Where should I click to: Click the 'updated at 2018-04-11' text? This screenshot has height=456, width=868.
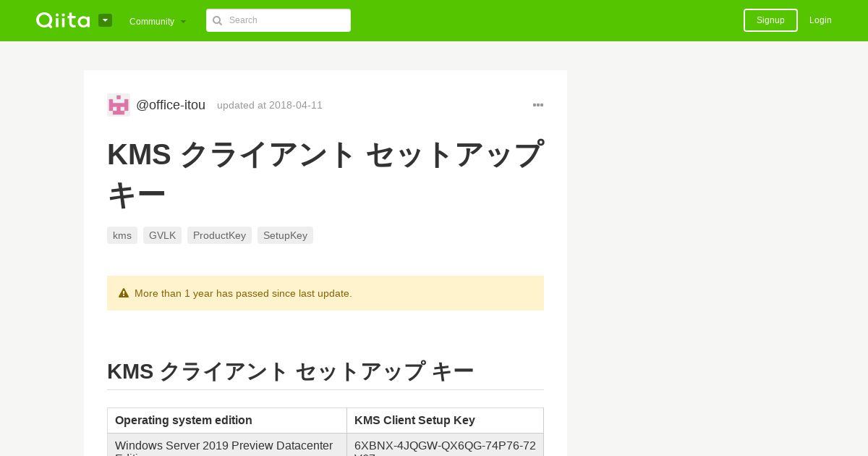[270, 105]
